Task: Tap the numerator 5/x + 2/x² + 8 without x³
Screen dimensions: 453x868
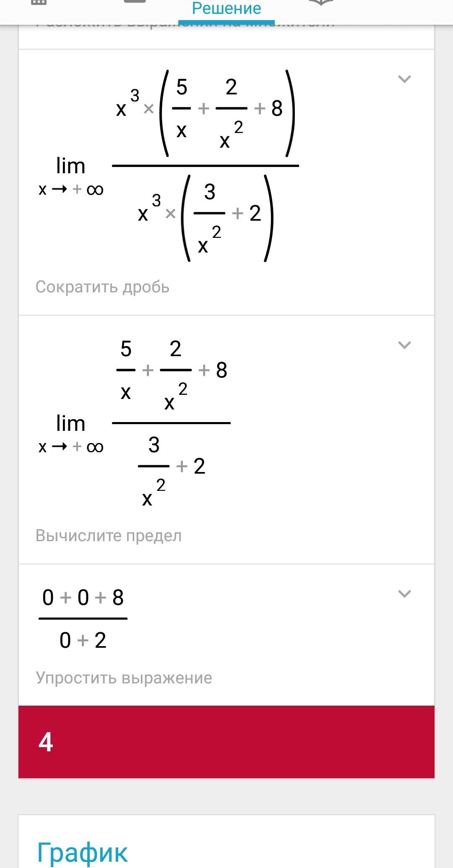Action: click(x=172, y=373)
